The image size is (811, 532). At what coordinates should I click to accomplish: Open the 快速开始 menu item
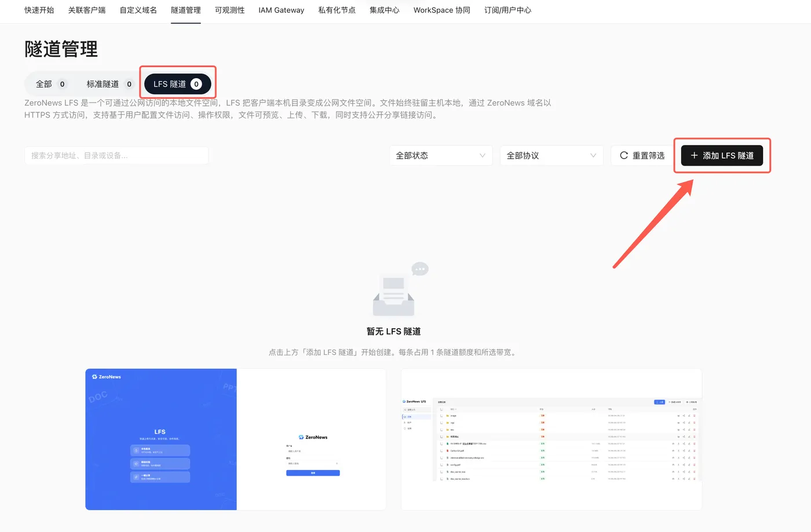coord(39,10)
